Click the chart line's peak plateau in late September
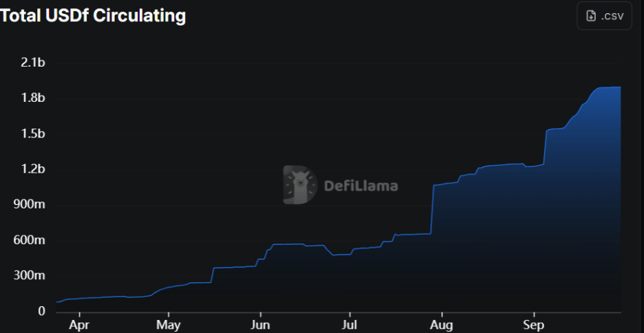This screenshot has height=333, width=644. tap(609, 87)
